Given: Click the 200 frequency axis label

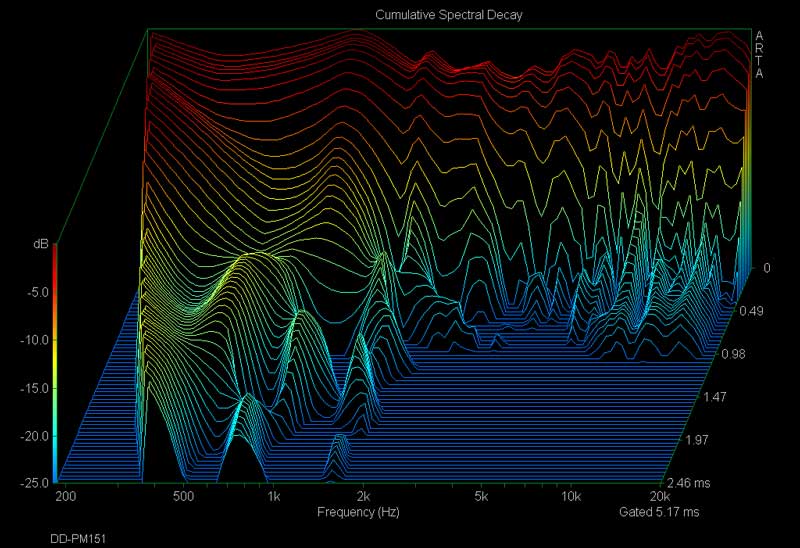Looking at the screenshot, I should tap(67, 497).
